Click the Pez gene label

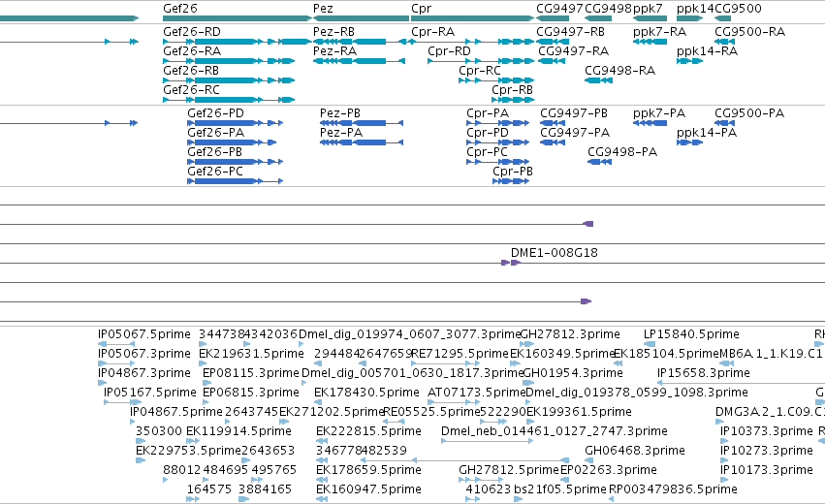(323, 9)
